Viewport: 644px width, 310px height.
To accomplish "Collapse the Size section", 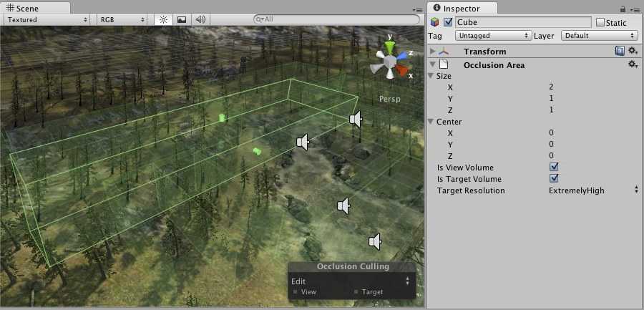I will tap(431, 76).
